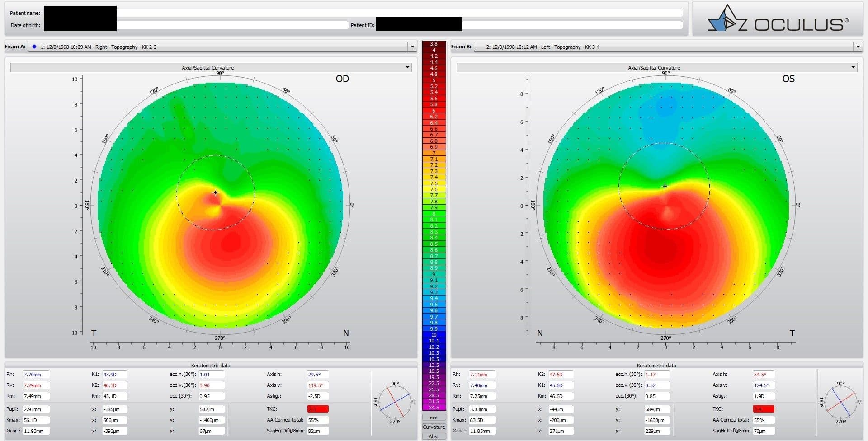Click the OD Axis h value 29.5°
868x441 pixels.
pyautogui.click(x=318, y=374)
